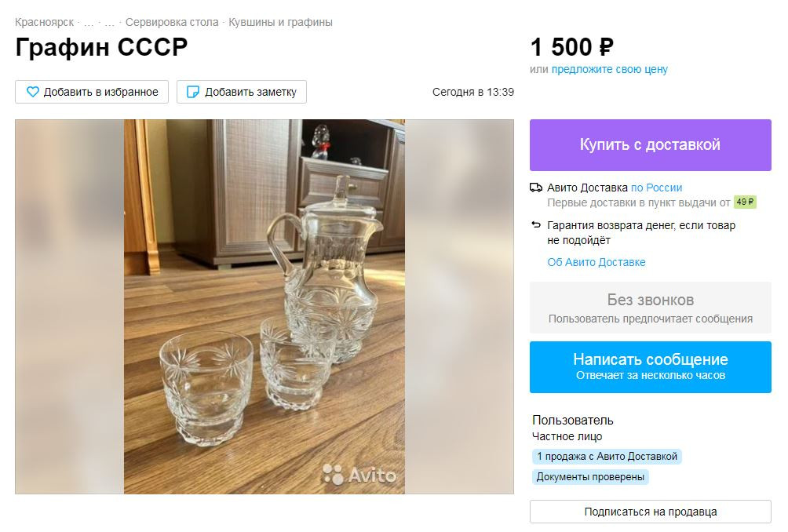The width and height of the screenshot is (788, 532).
Task: Open the Об Авито Доставке link
Action: [596, 262]
